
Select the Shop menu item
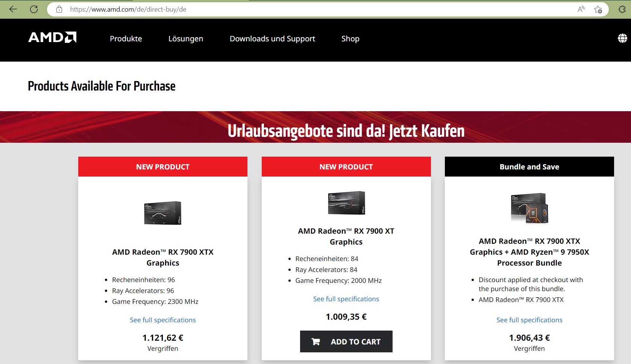coord(350,39)
